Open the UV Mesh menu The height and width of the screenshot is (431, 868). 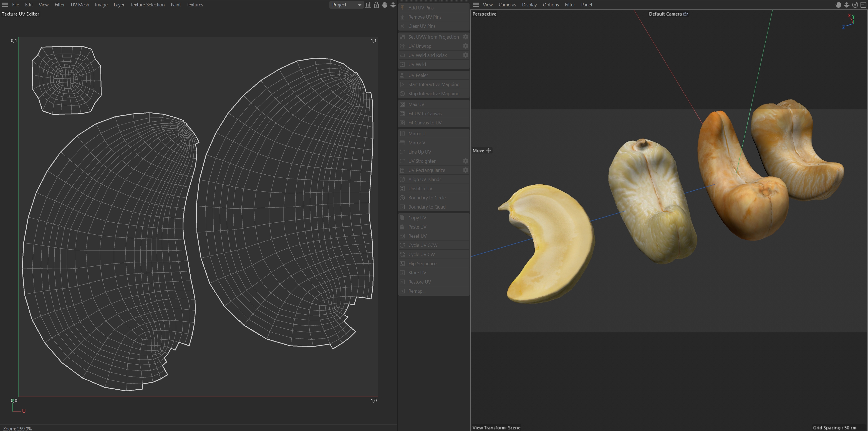[x=80, y=5]
